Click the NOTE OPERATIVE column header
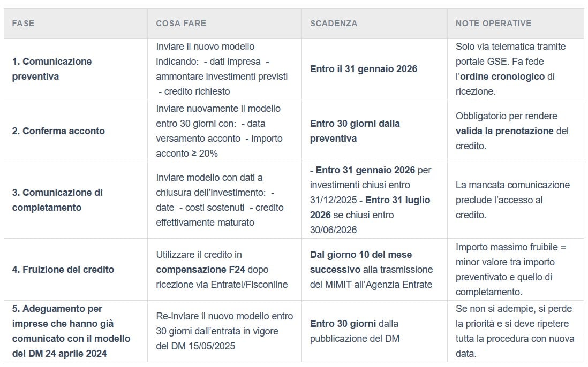Viewport: 588px width, 367px height. [x=516, y=23]
